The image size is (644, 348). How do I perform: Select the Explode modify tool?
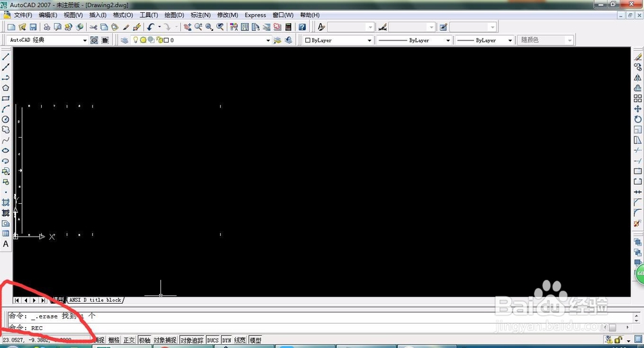[x=638, y=223]
